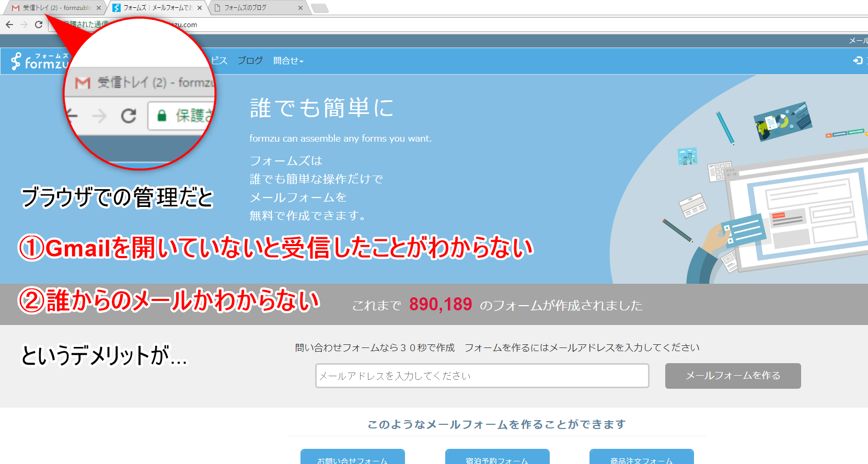Go back with the browser back arrow
The height and width of the screenshot is (464, 868).
click(x=9, y=25)
